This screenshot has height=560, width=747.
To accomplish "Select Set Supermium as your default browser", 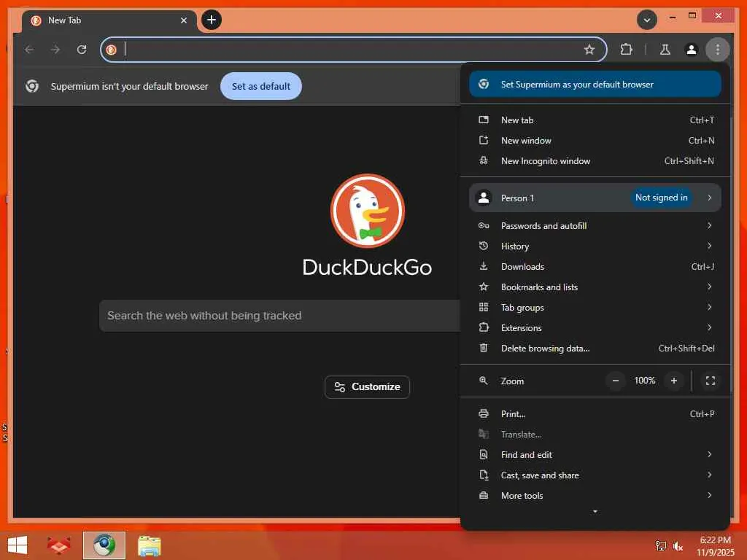I will coord(595,85).
